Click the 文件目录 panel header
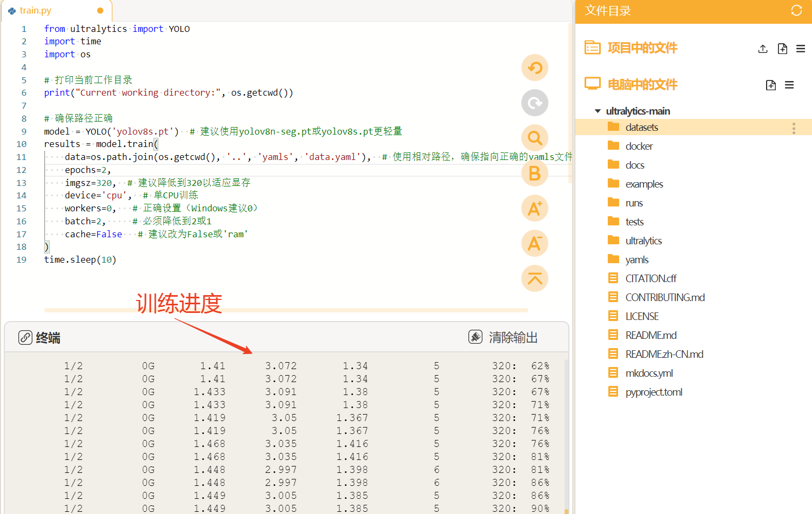The width and height of the screenshot is (812, 514). 608,11
